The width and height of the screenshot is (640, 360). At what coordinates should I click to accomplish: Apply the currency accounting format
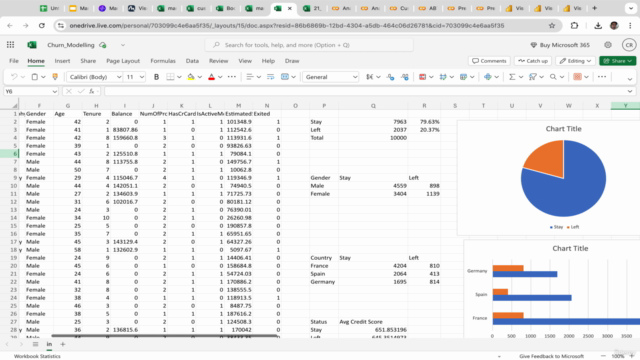pyautogui.click(x=369, y=77)
